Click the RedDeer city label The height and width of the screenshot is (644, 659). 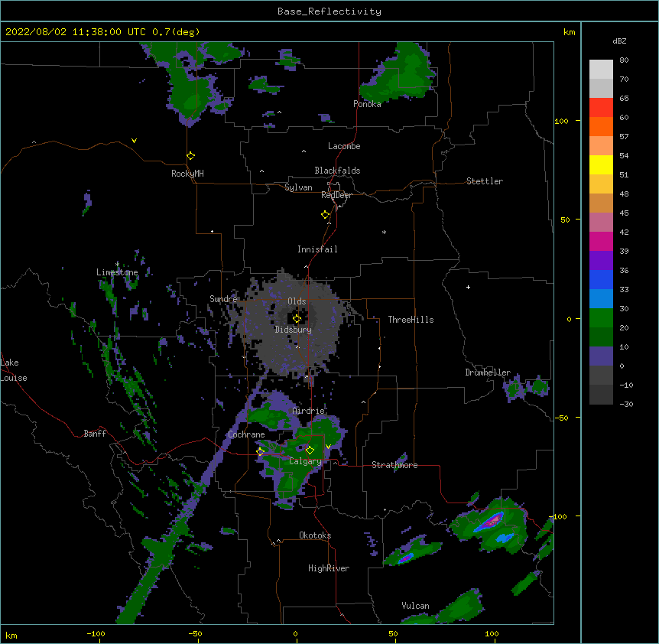(336, 195)
